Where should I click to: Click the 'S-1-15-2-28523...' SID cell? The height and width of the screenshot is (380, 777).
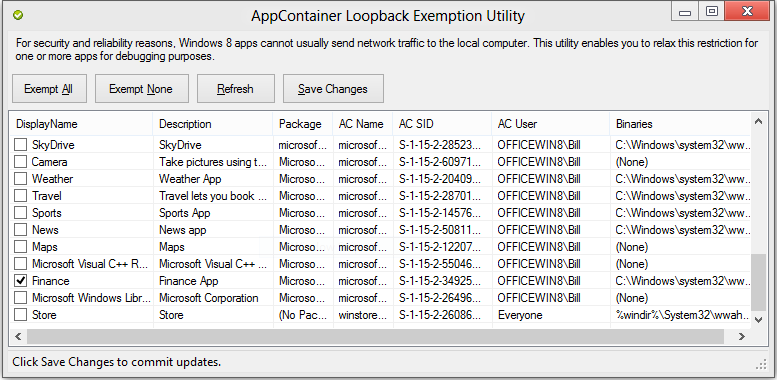[x=443, y=145]
